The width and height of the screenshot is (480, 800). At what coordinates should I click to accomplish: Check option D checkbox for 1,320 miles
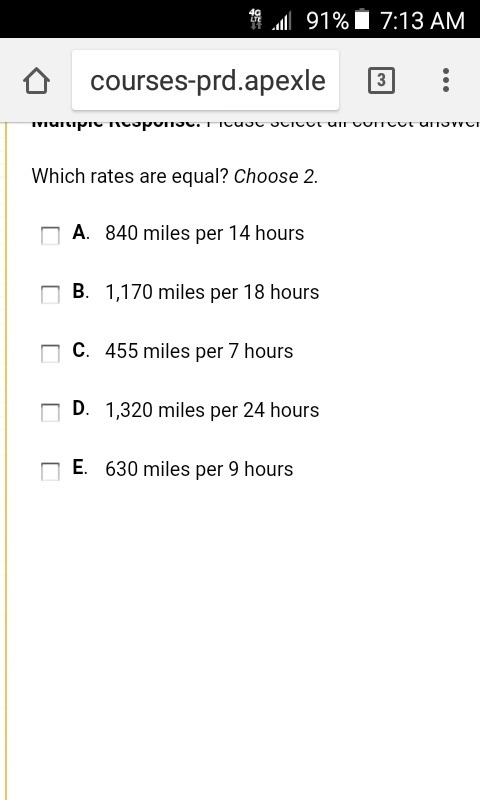click(x=50, y=412)
